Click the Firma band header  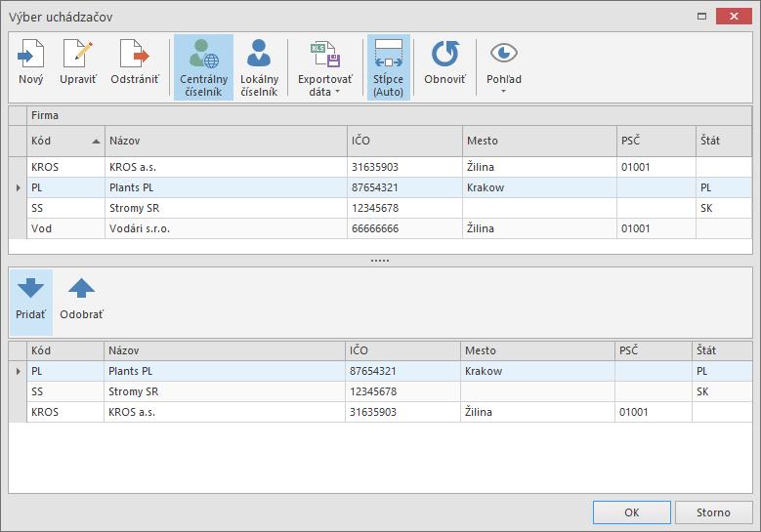click(x=389, y=115)
